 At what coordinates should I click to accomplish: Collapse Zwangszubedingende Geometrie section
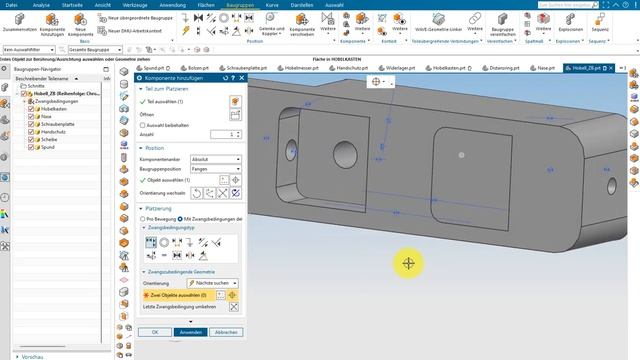[144, 272]
